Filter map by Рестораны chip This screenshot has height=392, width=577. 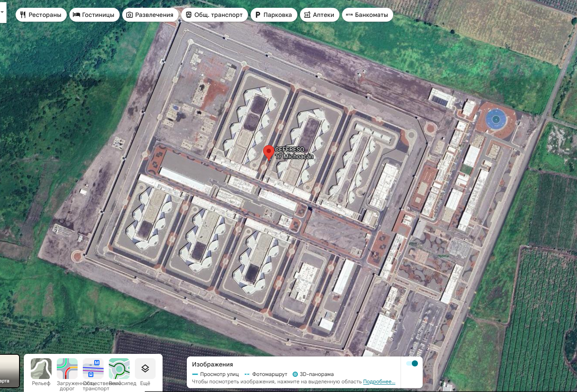tap(41, 15)
